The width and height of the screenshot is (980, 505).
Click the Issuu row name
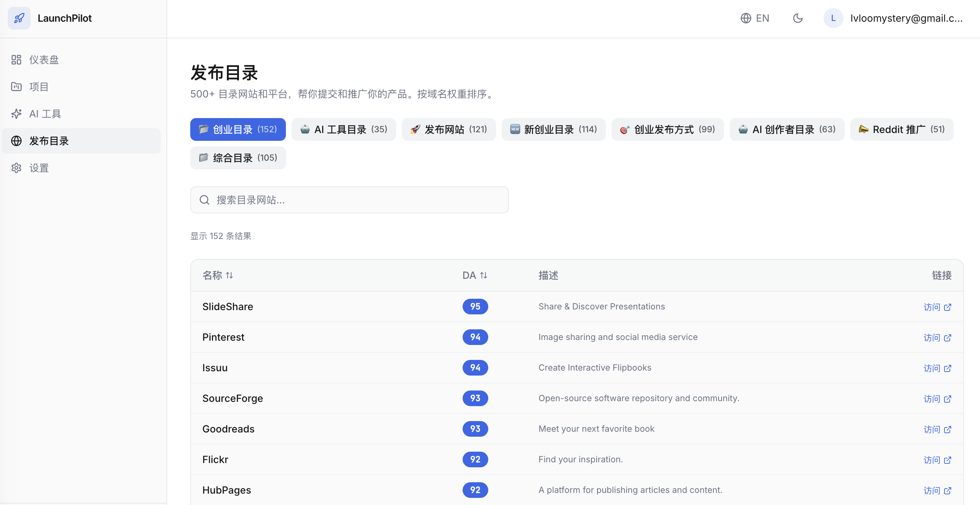(x=215, y=368)
